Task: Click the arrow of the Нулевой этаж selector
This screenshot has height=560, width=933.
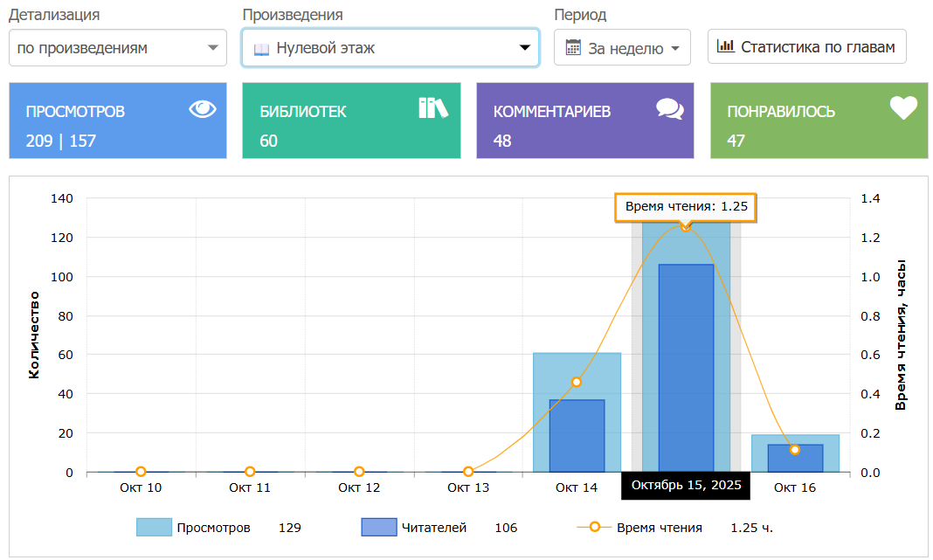Action: tap(524, 47)
